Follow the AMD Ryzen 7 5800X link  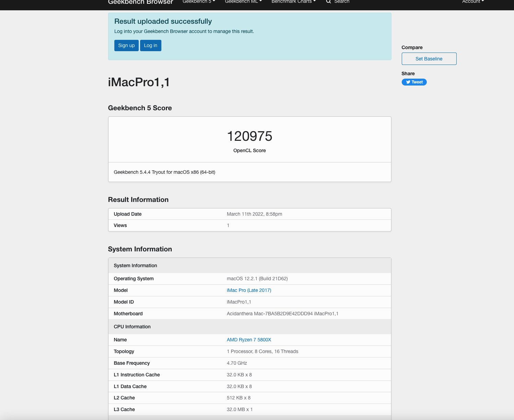[249, 340]
